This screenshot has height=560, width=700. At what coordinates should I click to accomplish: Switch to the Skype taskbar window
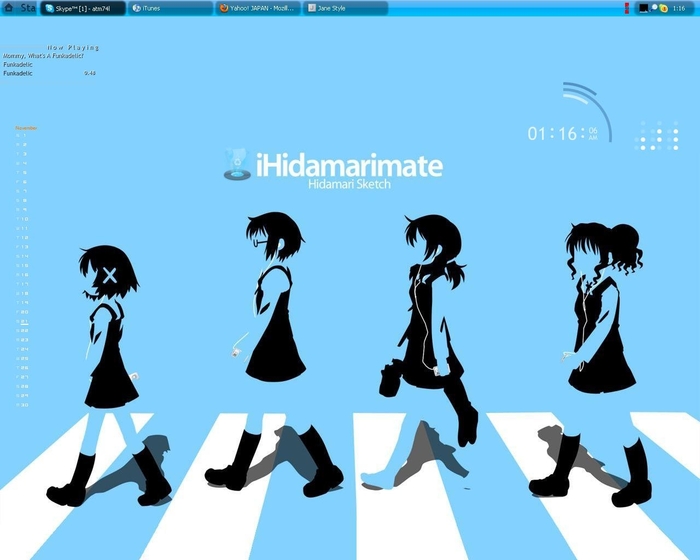pyautogui.click(x=83, y=8)
